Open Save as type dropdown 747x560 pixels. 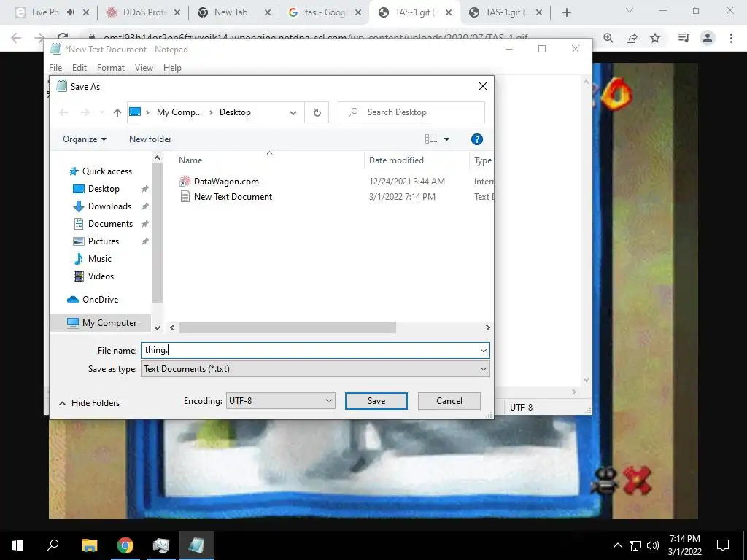click(x=315, y=369)
